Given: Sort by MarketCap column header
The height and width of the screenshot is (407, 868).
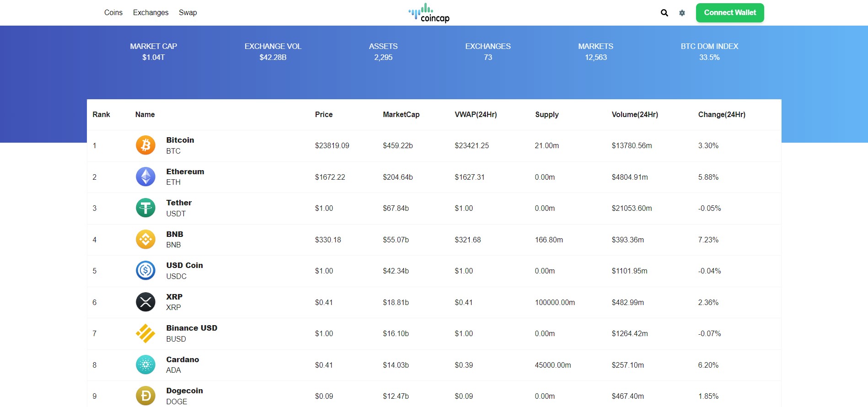Looking at the screenshot, I should [x=401, y=115].
